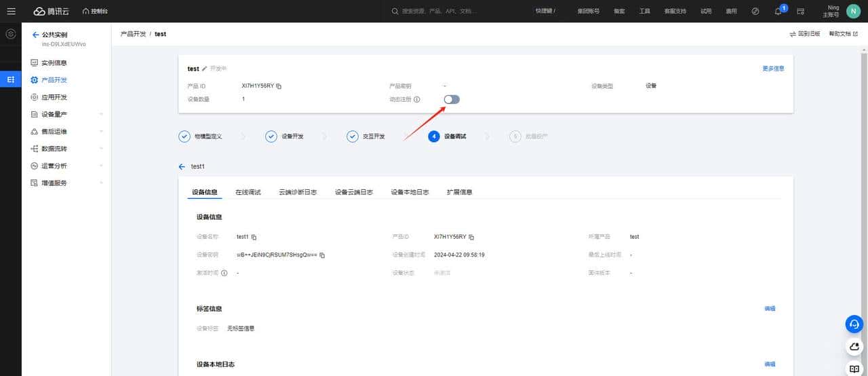Click the 应用开发 icon in sidebar
Viewport: 868px width, 376px height.
click(35, 97)
